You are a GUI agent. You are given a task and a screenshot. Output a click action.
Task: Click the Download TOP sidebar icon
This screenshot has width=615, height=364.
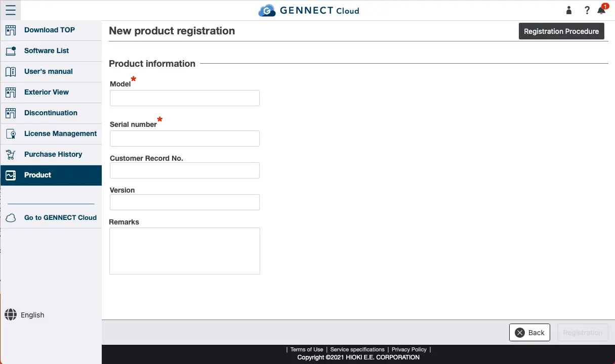[x=11, y=30]
